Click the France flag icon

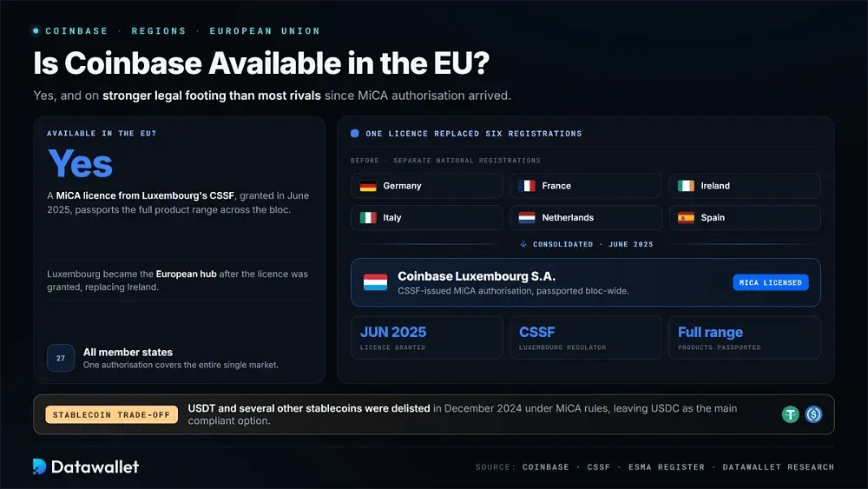(x=527, y=186)
